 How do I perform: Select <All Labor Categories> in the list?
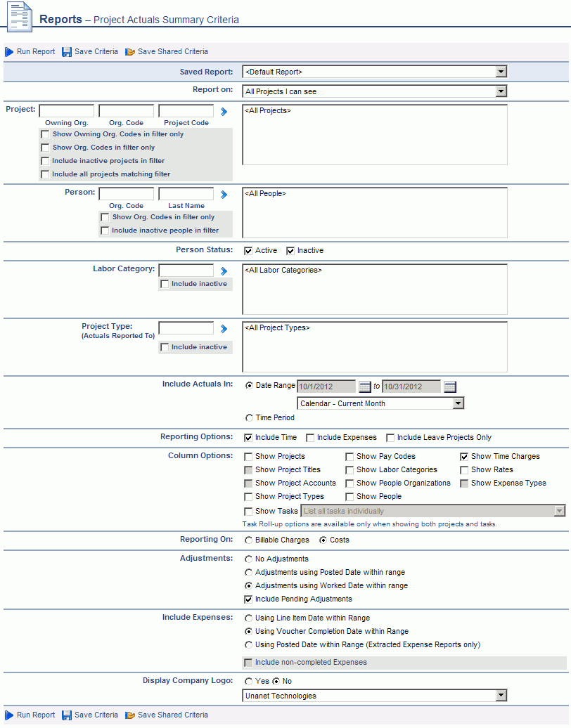click(x=283, y=271)
